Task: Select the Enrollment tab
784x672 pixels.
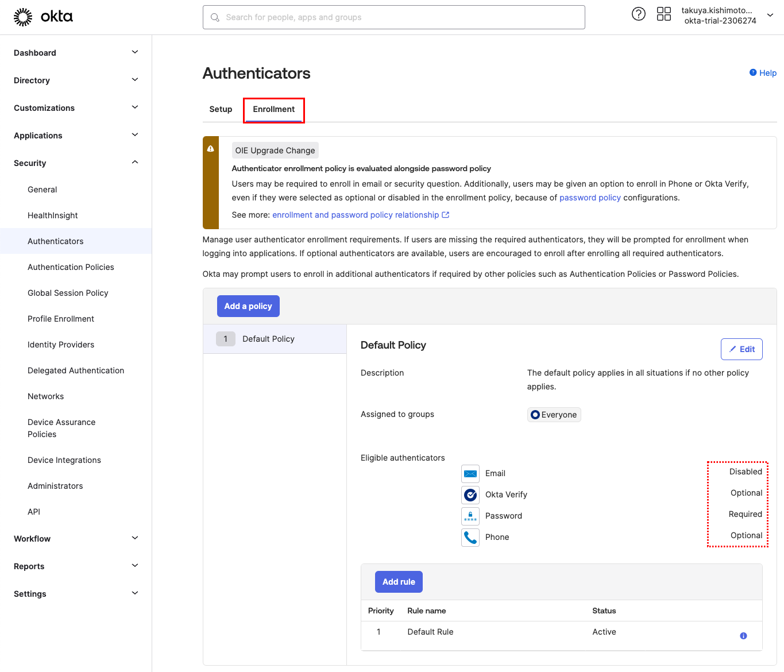Action: click(274, 109)
